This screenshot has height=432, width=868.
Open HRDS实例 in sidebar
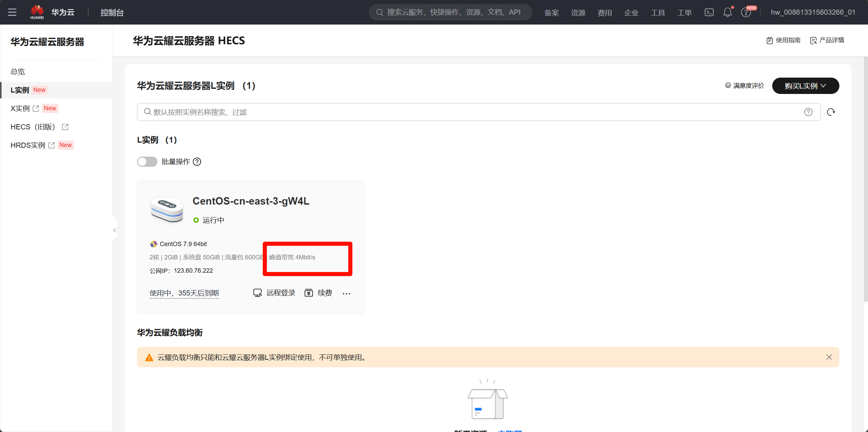tap(28, 145)
